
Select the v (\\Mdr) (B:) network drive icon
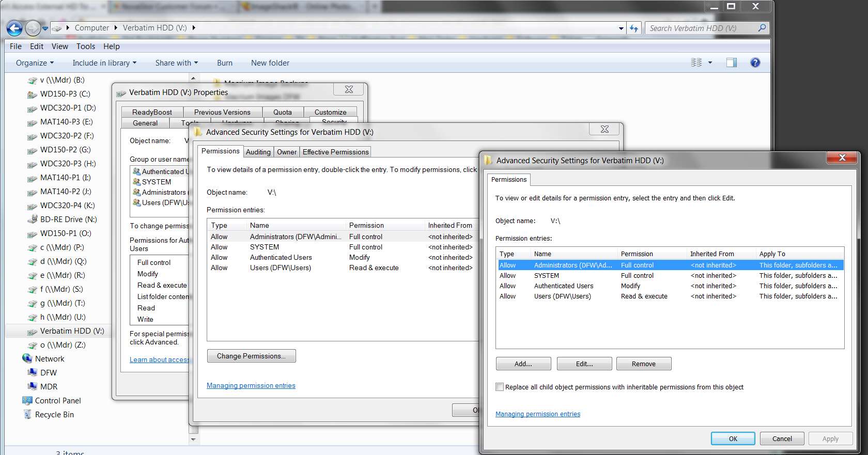point(32,80)
